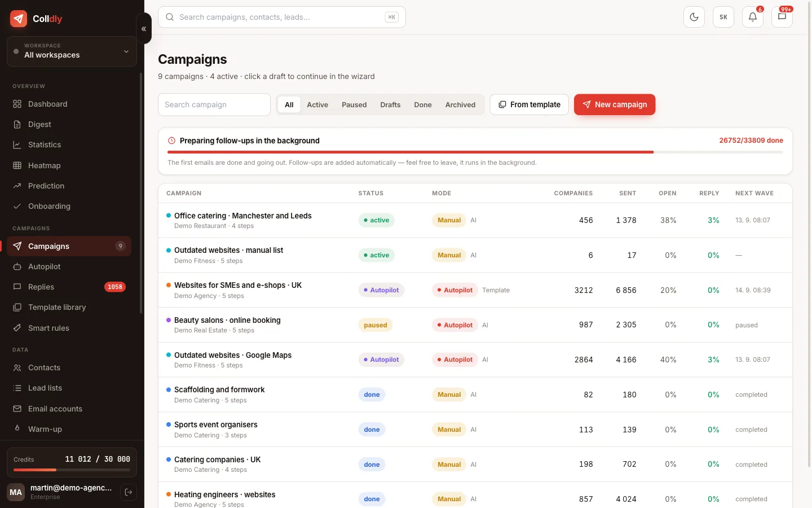Click the From template button

(x=529, y=104)
